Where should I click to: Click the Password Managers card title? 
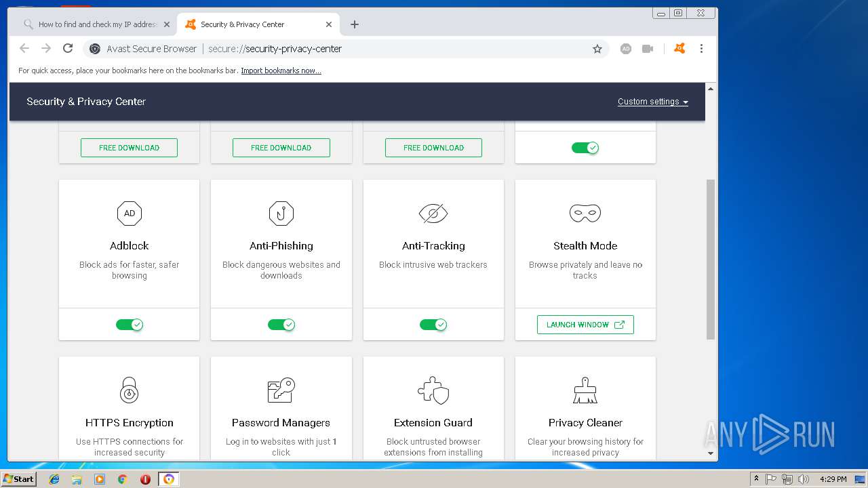pos(281,423)
